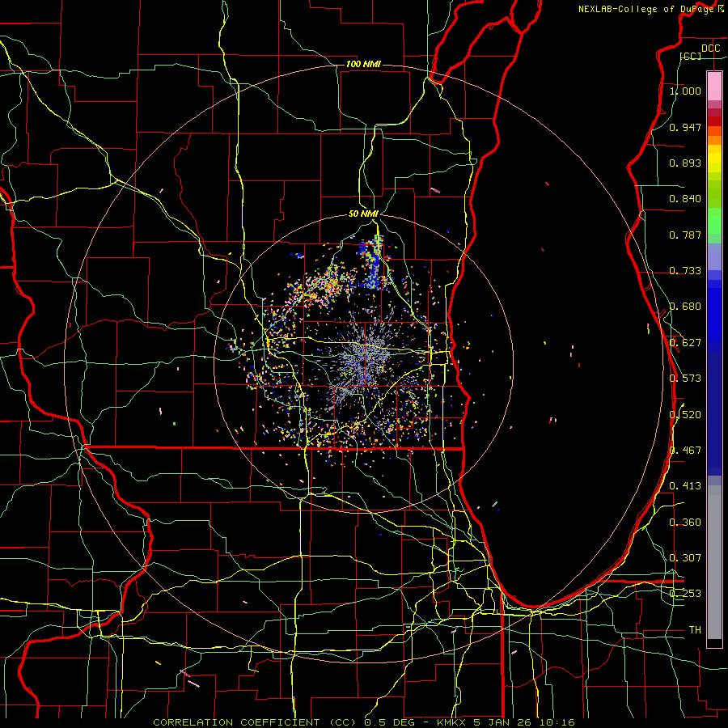Click the 0.253 legend value
Viewport: 728px width, 728px height.
685,594
